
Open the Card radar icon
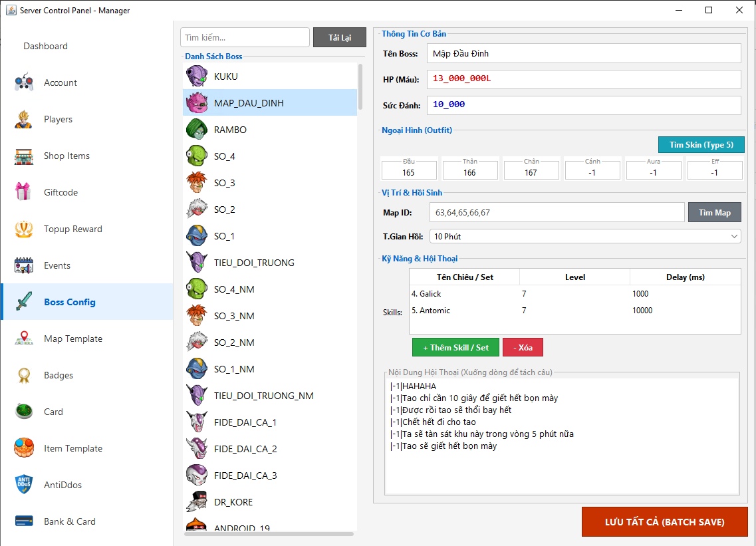pos(24,412)
